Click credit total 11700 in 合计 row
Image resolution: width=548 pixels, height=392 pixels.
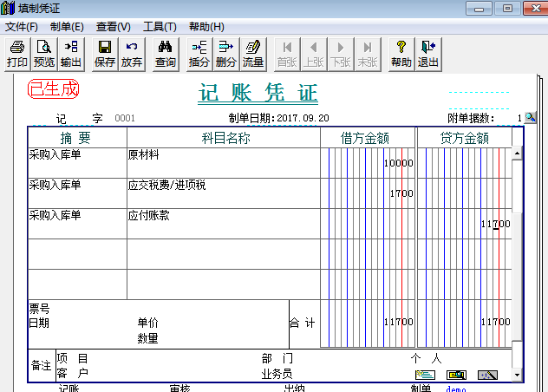coord(465,323)
